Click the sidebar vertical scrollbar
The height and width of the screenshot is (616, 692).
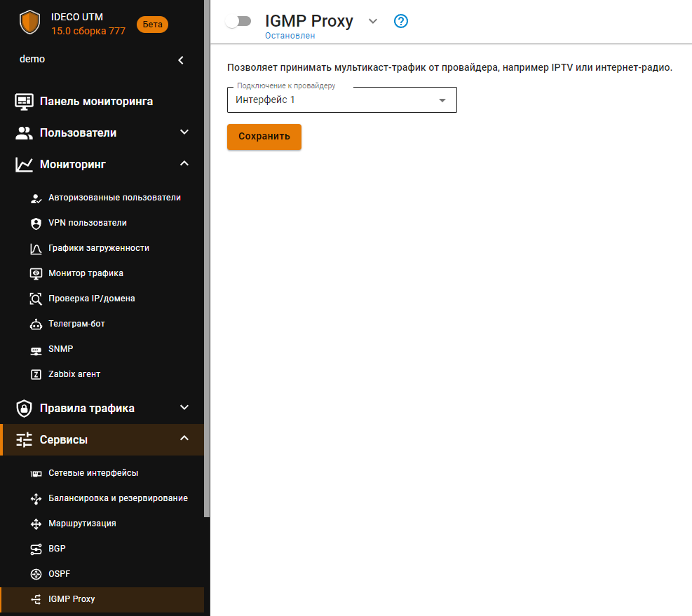(x=207, y=280)
